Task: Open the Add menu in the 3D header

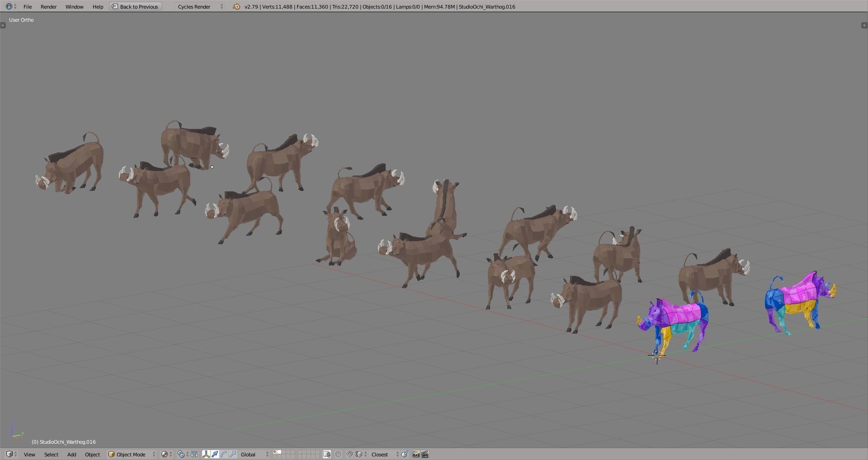Action: tap(71, 455)
